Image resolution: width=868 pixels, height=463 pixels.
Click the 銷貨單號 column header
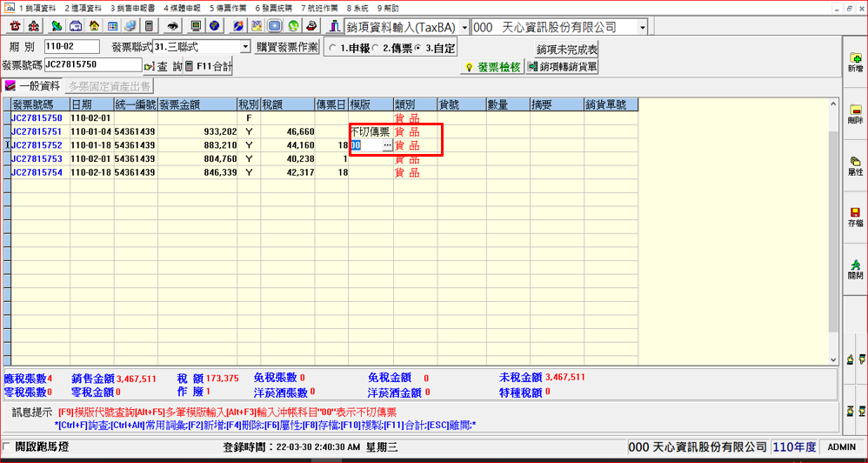pyautogui.click(x=611, y=104)
